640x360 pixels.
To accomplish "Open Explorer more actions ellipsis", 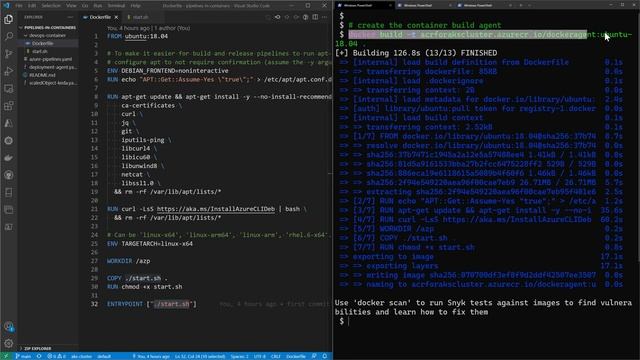I will [x=70, y=17].
